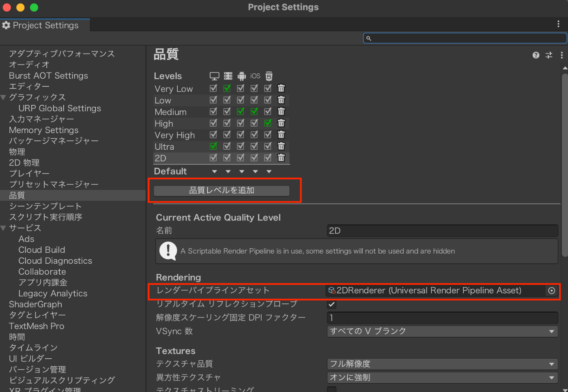Open the VSync 数 dropdown

coord(442,331)
